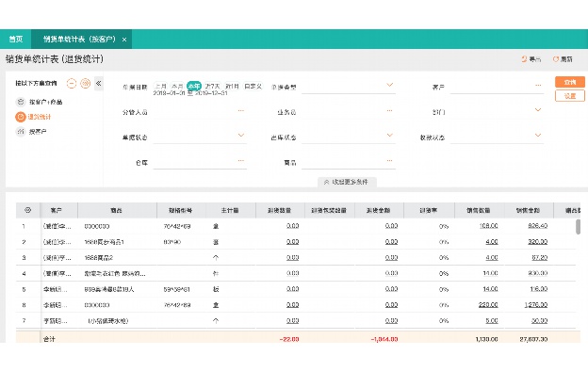The height and width of the screenshot is (372, 588).
Task: Collapse the left scheme panel with double chevron
Action: 99,83
